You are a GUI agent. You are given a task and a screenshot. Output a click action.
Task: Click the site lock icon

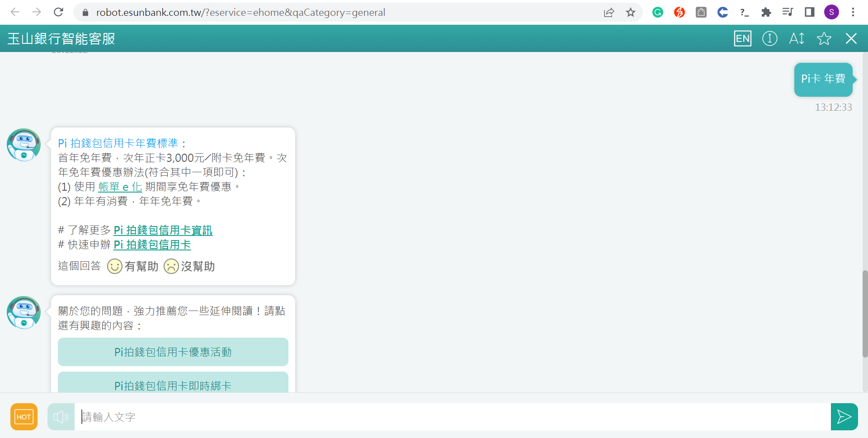tap(85, 12)
